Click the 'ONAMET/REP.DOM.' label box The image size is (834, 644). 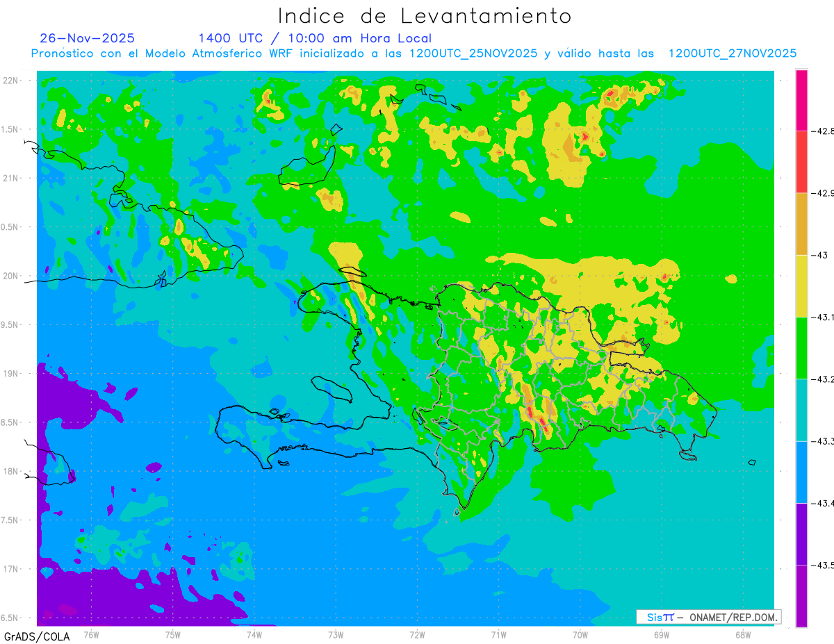[708, 617]
